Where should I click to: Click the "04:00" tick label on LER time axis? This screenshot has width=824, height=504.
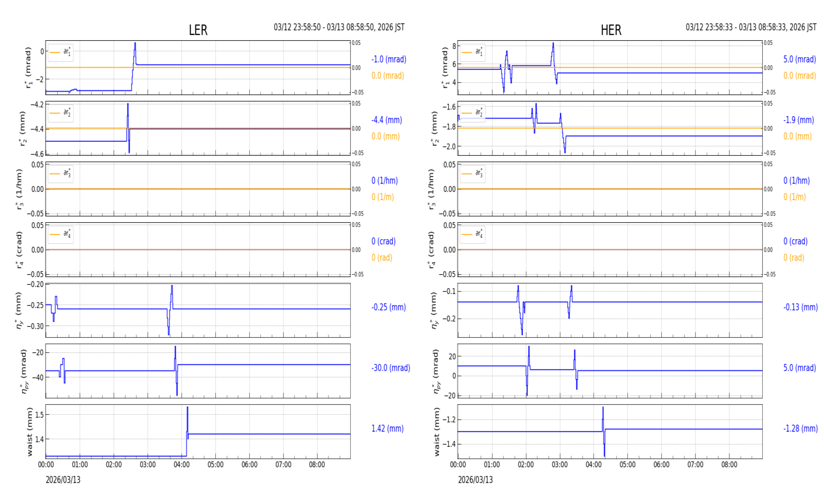pyautogui.click(x=181, y=465)
